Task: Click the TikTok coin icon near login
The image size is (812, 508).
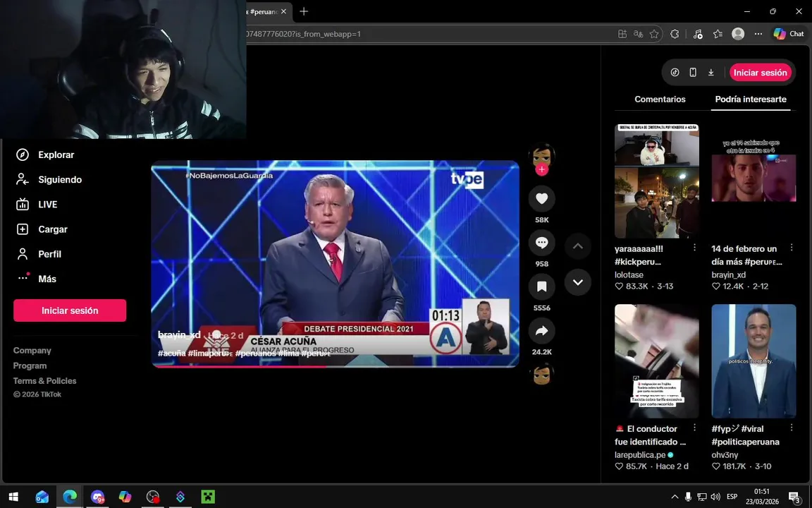Action: click(675, 73)
